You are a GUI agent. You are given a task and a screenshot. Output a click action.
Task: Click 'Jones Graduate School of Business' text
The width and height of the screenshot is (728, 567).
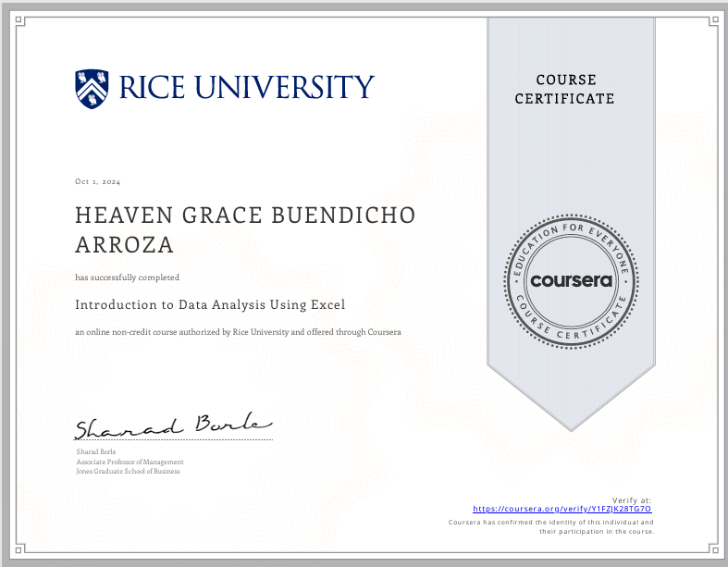tap(129, 471)
